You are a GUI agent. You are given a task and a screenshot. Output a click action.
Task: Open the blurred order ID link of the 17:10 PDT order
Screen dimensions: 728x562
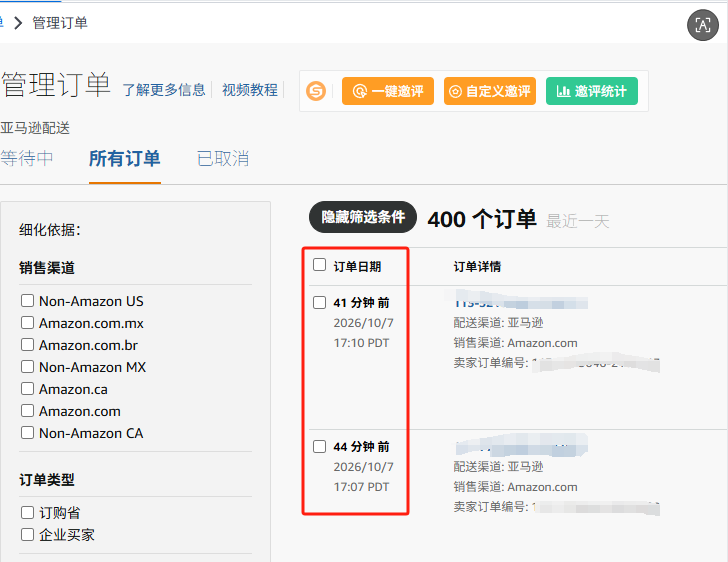520,304
